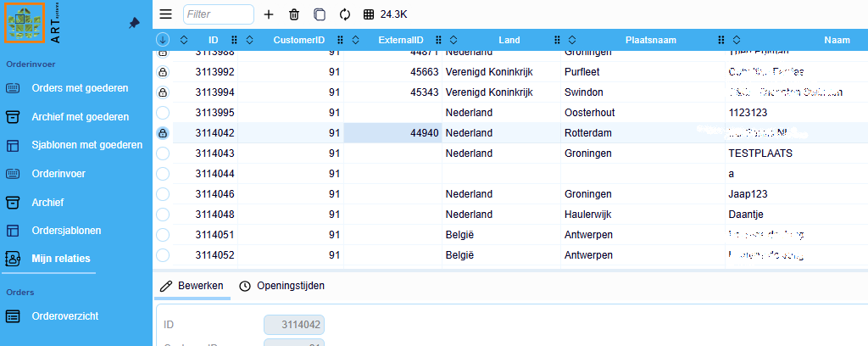The height and width of the screenshot is (346, 868).
Task: Select the row circle for 3113995
Action: (x=163, y=113)
